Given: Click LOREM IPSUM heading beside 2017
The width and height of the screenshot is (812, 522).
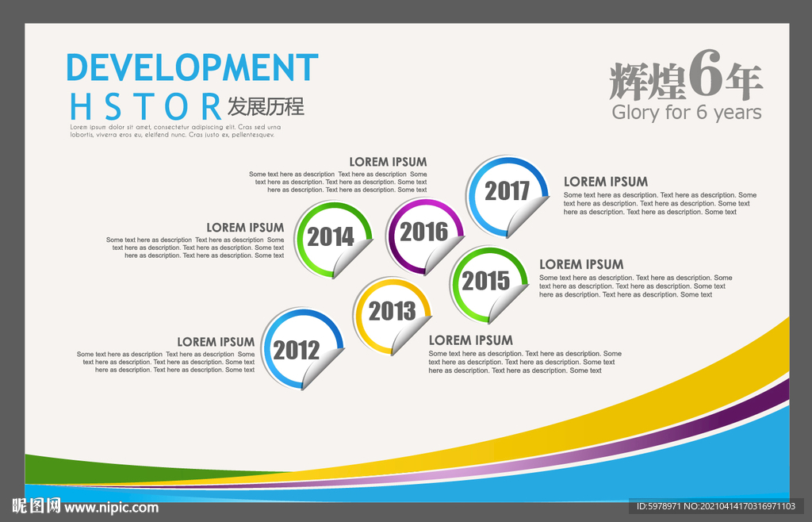Looking at the screenshot, I should [605, 182].
